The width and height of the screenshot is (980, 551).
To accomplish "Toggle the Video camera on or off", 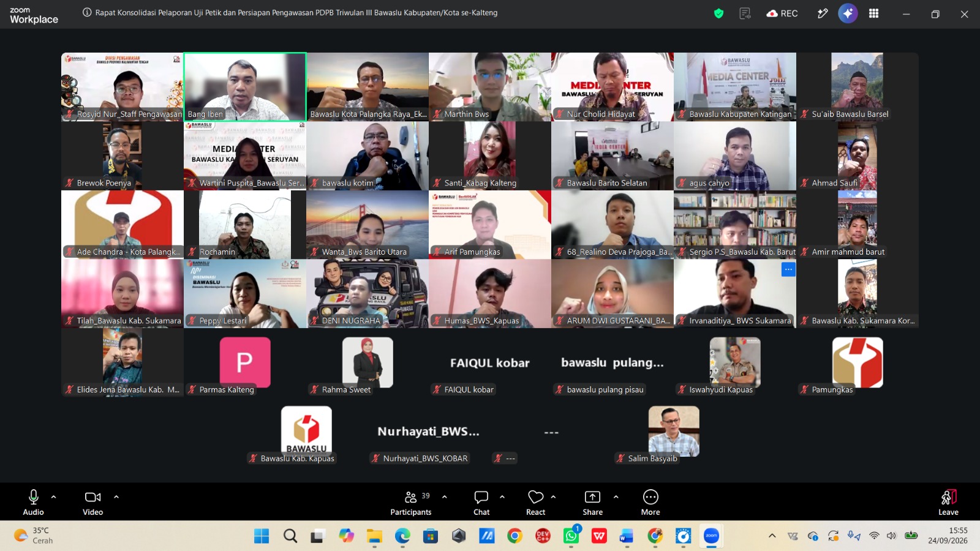I will tap(93, 503).
